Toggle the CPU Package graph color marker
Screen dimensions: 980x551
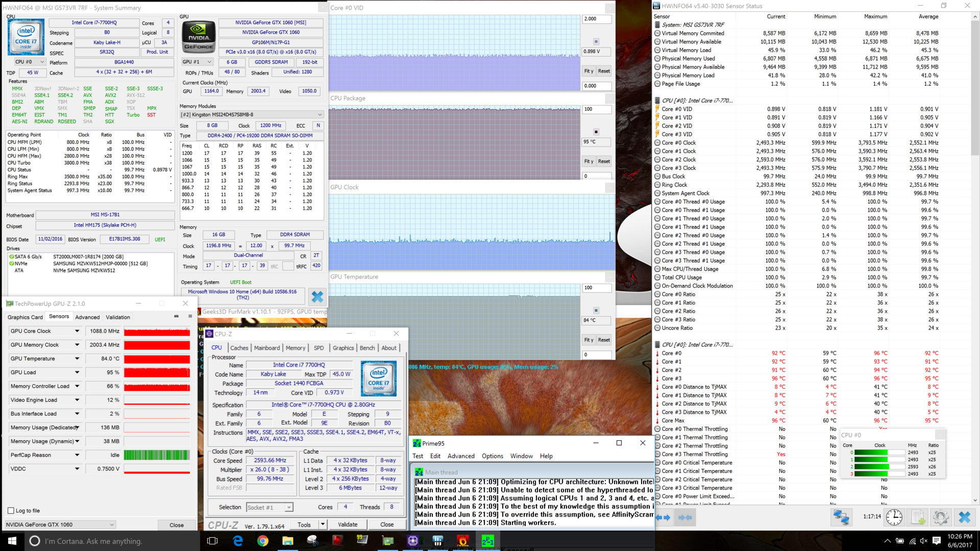[x=596, y=132]
